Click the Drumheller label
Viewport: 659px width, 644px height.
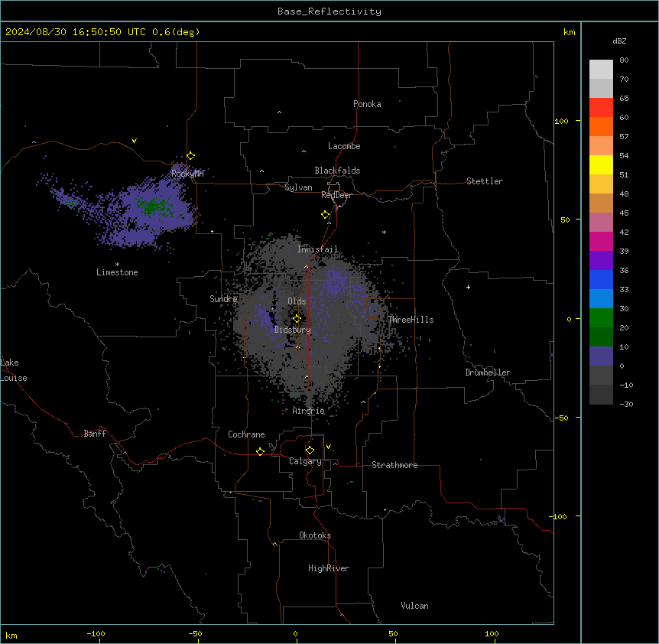coord(488,372)
